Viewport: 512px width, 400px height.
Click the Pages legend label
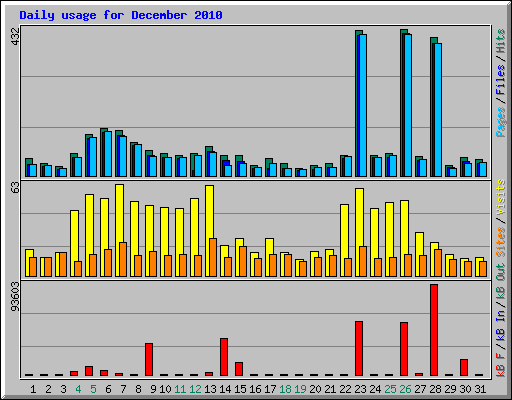[500, 122]
